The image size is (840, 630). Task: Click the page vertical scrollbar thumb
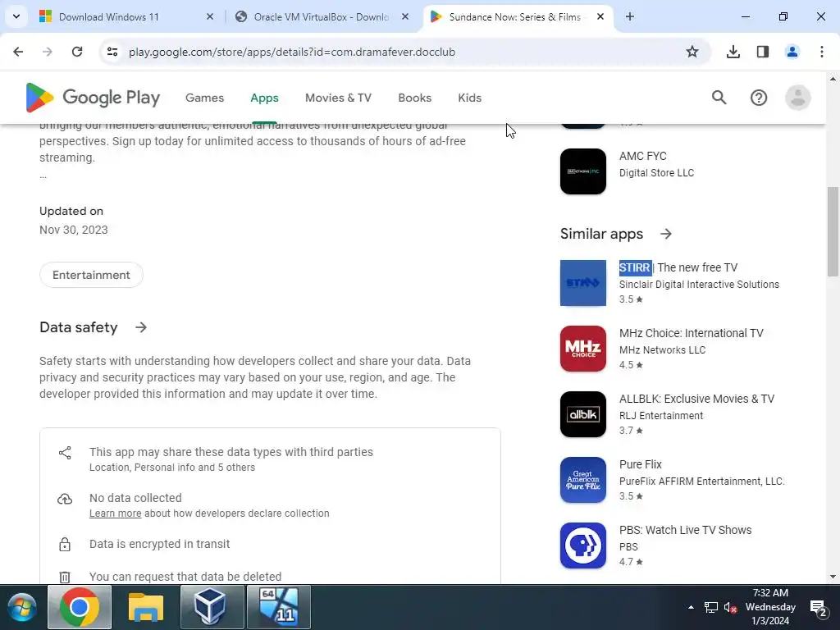pos(833,231)
